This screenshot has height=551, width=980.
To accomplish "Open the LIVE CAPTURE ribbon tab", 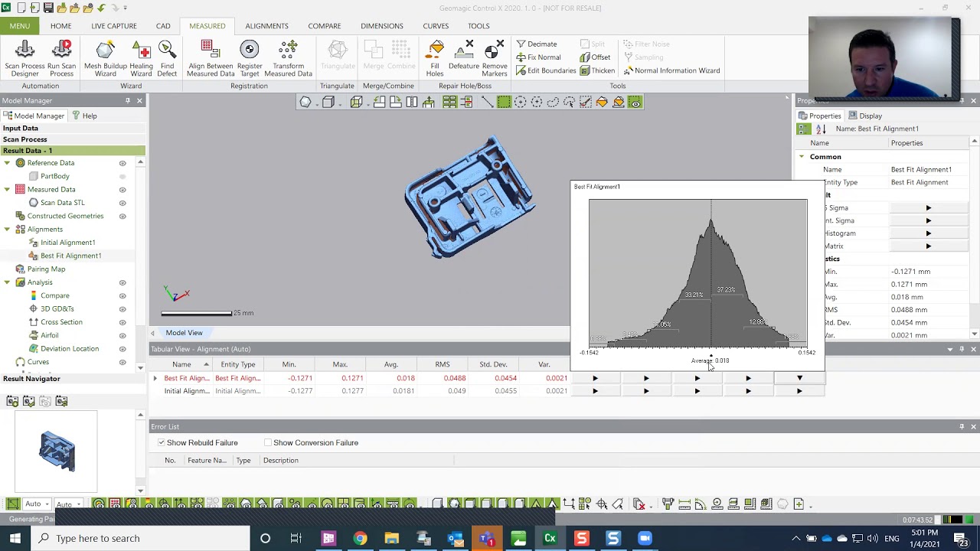I will (114, 26).
